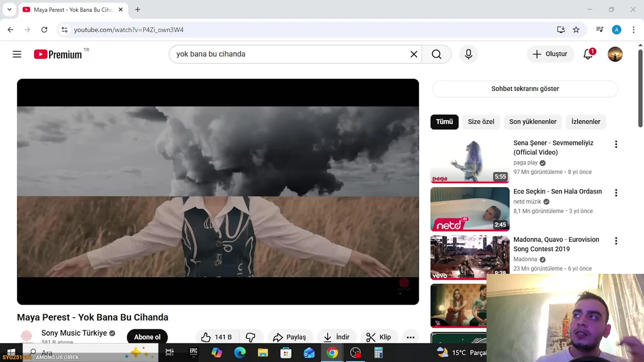The height and width of the screenshot is (362, 644).
Task: Share the video with Paylaş
Action: point(290,337)
